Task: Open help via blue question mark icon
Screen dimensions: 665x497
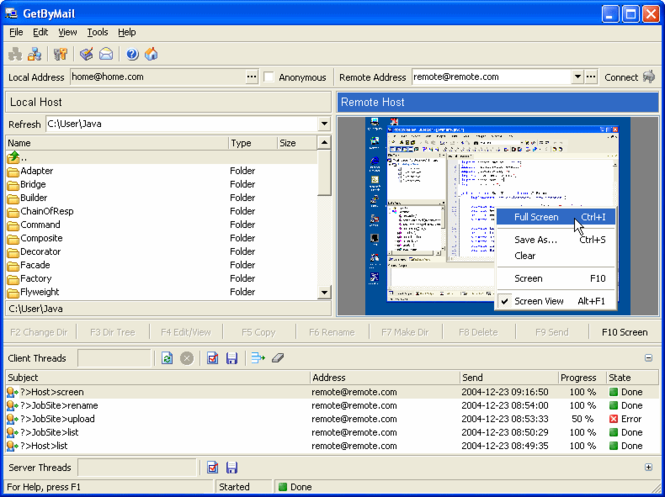Action: 132,54
